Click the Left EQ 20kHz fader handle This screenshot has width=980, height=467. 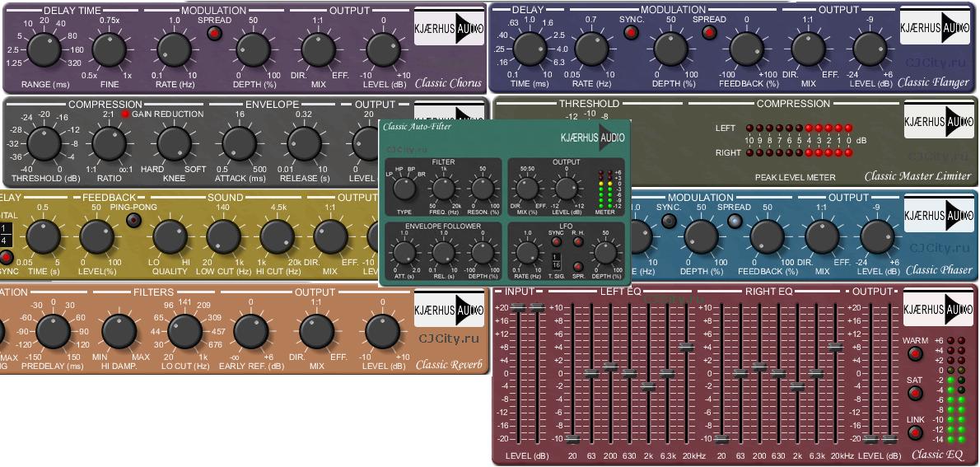(x=686, y=347)
